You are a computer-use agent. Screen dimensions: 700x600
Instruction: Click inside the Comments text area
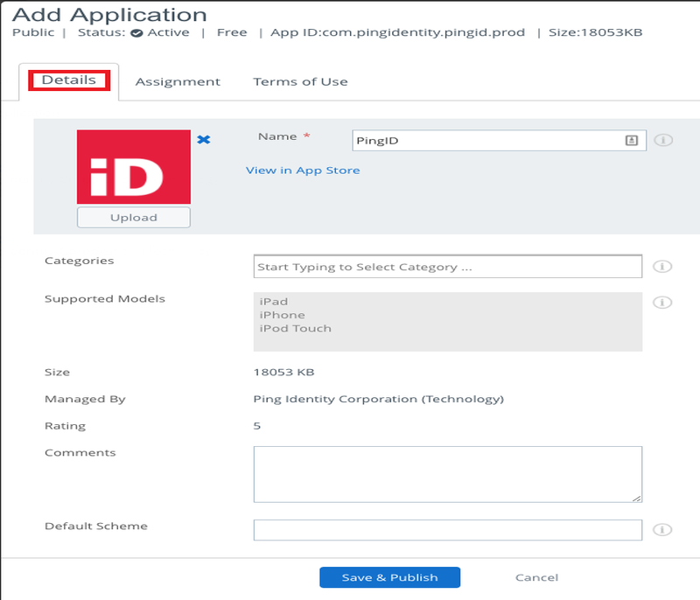pyautogui.click(x=446, y=473)
